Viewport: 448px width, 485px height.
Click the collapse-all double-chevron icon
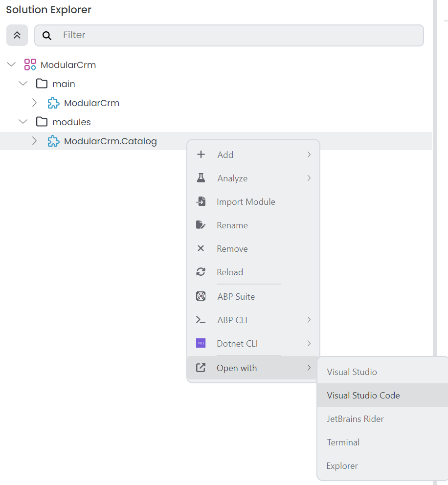coord(17,35)
